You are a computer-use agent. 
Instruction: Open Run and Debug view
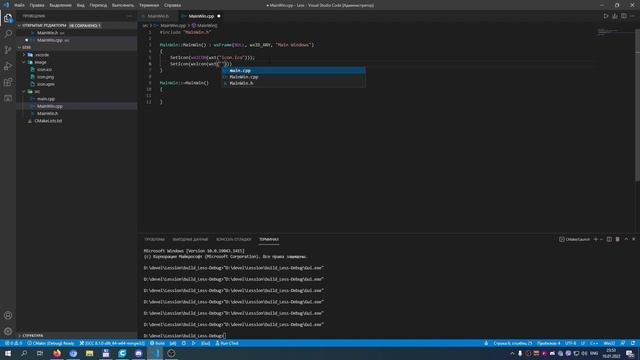tap(8, 66)
